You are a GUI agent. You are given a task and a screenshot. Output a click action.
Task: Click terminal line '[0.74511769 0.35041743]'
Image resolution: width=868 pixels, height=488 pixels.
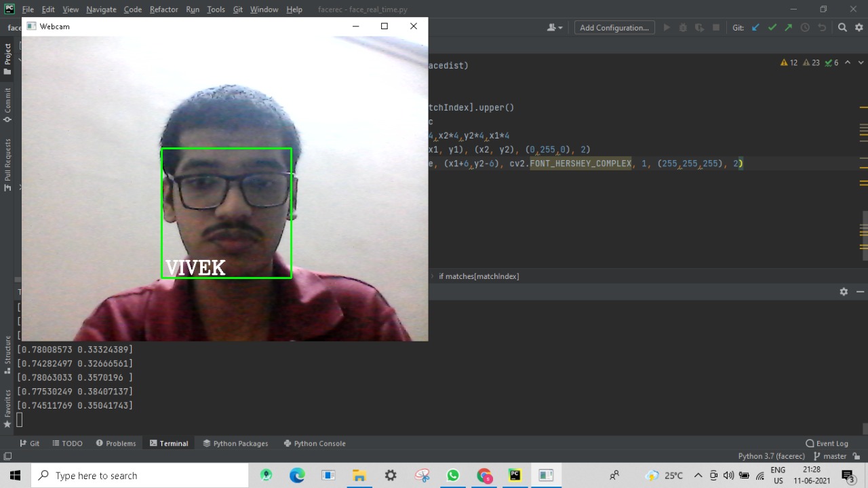point(75,405)
